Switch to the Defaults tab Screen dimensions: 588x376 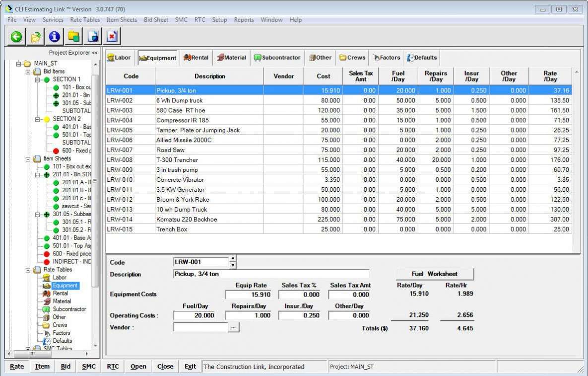pyautogui.click(x=422, y=58)
